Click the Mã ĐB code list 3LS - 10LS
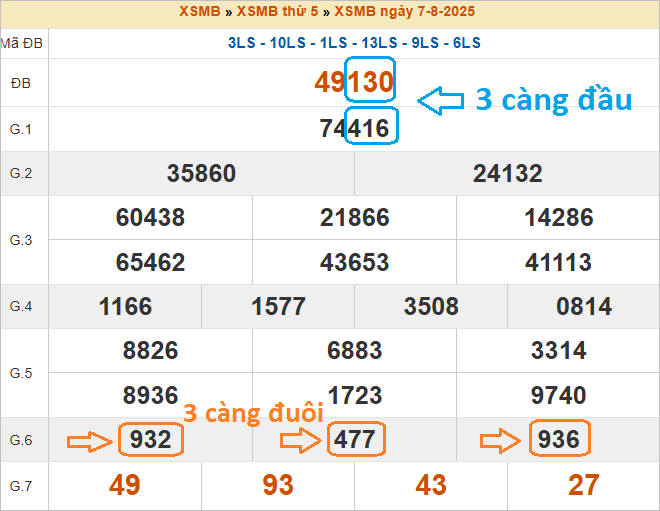This screenshot has width=660, height=511. (354, 43)
